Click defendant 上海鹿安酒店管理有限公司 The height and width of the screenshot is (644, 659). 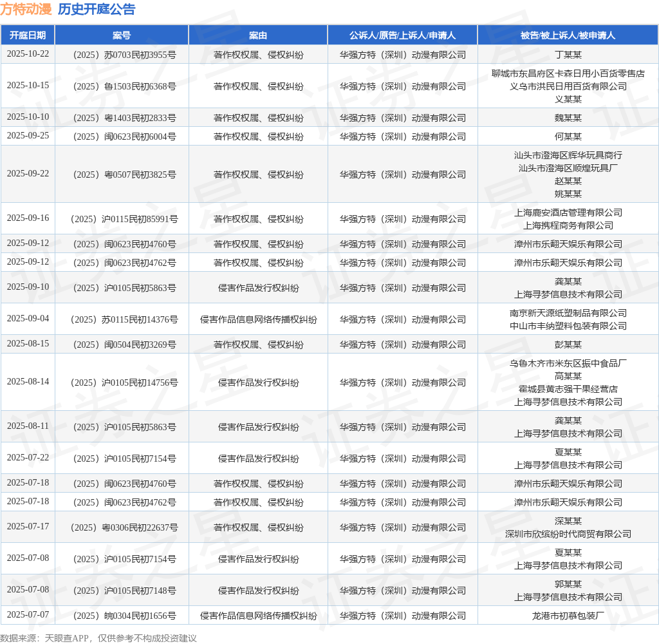[x=568, y=213]
